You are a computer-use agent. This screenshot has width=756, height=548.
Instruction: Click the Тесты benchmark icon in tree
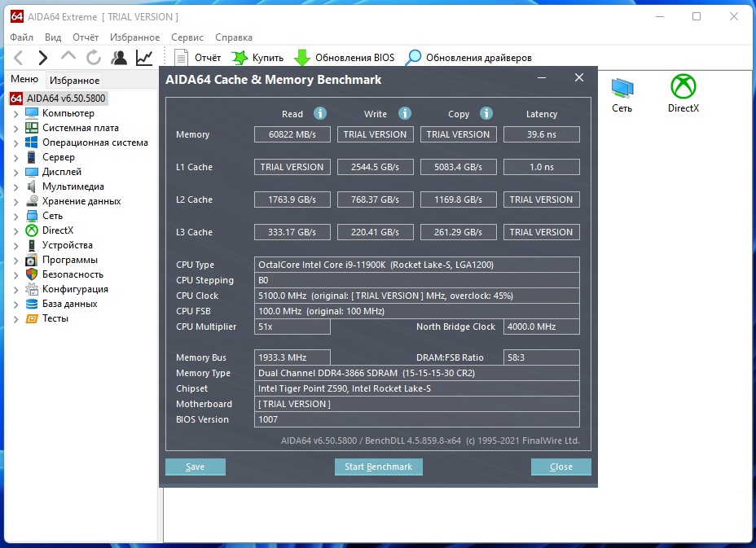click(31, 318)
